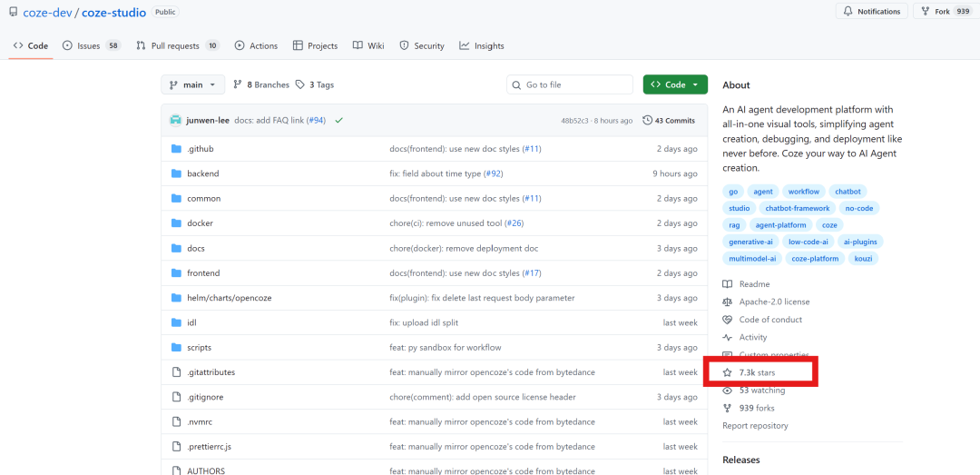Click the tags icon next to 3 Tags

click(300, 84)
